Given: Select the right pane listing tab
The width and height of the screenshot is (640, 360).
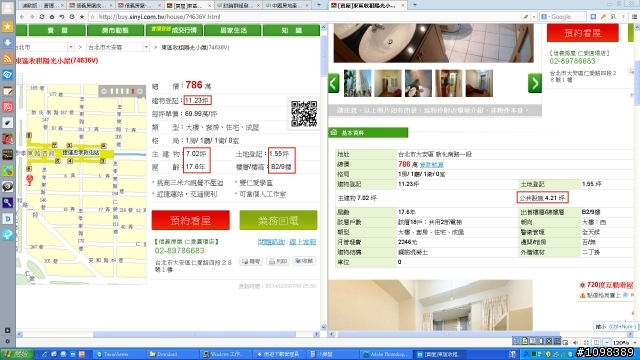Looking at the screenshot, I should pyautogui.click(x=368, y=5).
